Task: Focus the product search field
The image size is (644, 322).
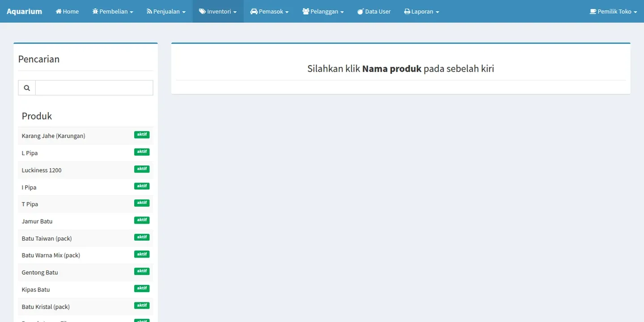Action: click(x=94, y=88)
